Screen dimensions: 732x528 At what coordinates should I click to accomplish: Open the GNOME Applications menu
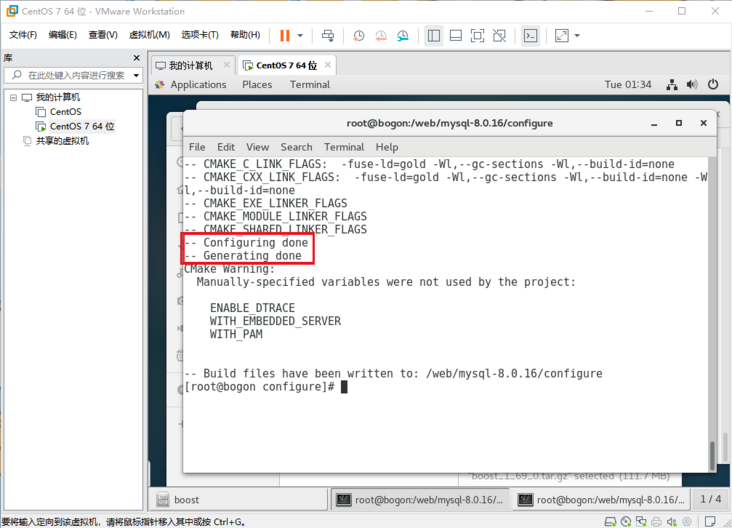tap(197, 85)
